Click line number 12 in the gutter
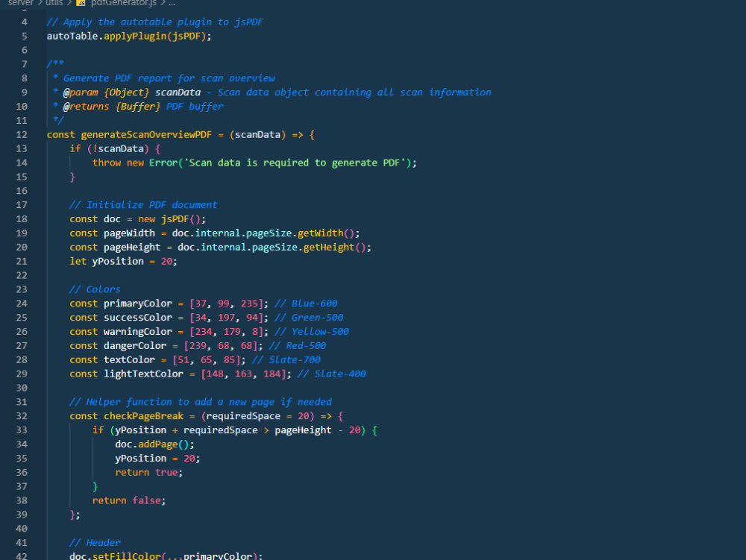This screenshot has width=746, height=560. 22,134
